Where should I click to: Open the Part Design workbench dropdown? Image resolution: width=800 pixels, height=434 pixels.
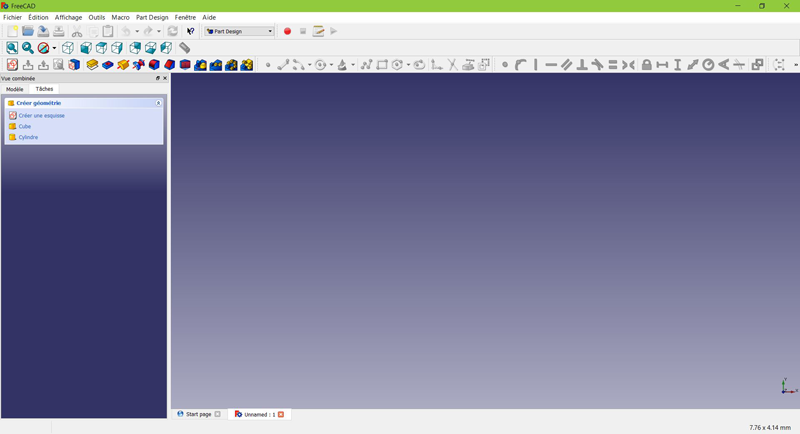pos(239,31)
